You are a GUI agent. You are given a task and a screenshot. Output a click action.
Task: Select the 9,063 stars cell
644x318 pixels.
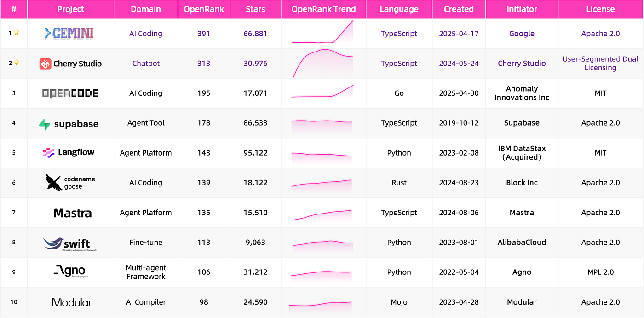click(255, 243)
